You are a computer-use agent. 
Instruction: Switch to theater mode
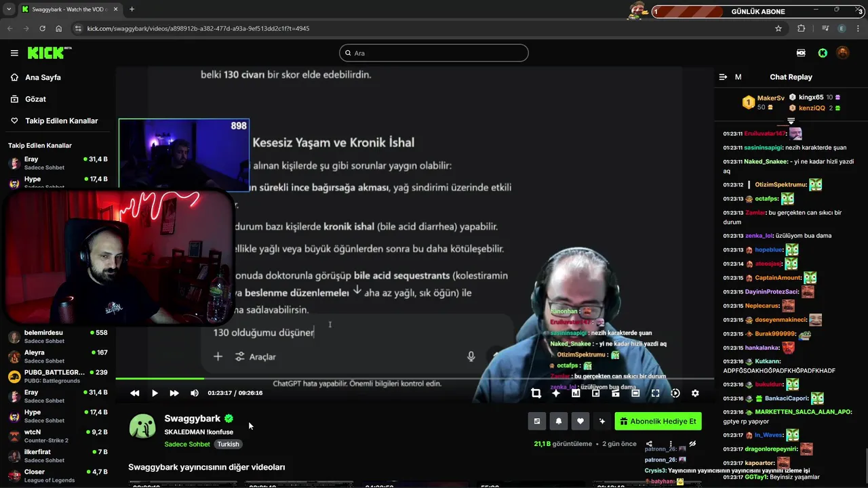pos(635,393)
